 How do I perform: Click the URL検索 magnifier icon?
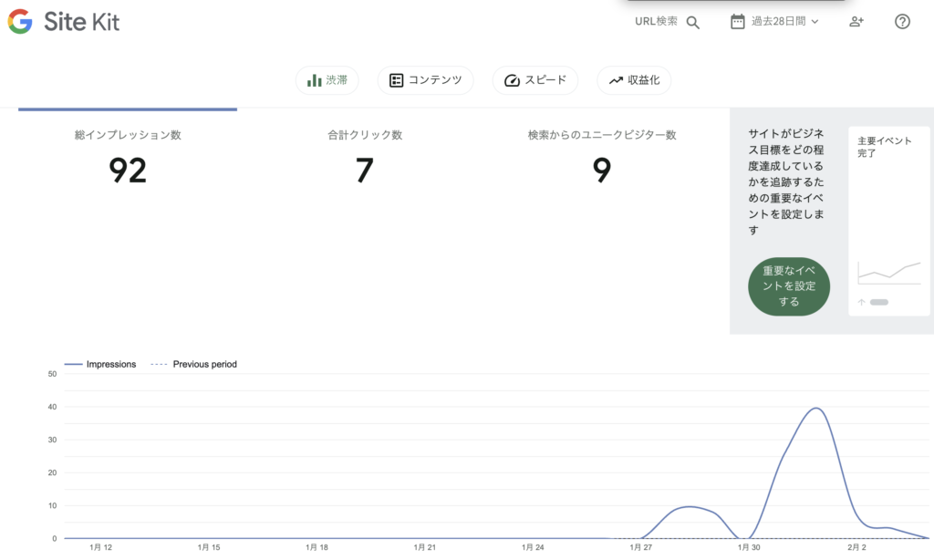[693, 23]
